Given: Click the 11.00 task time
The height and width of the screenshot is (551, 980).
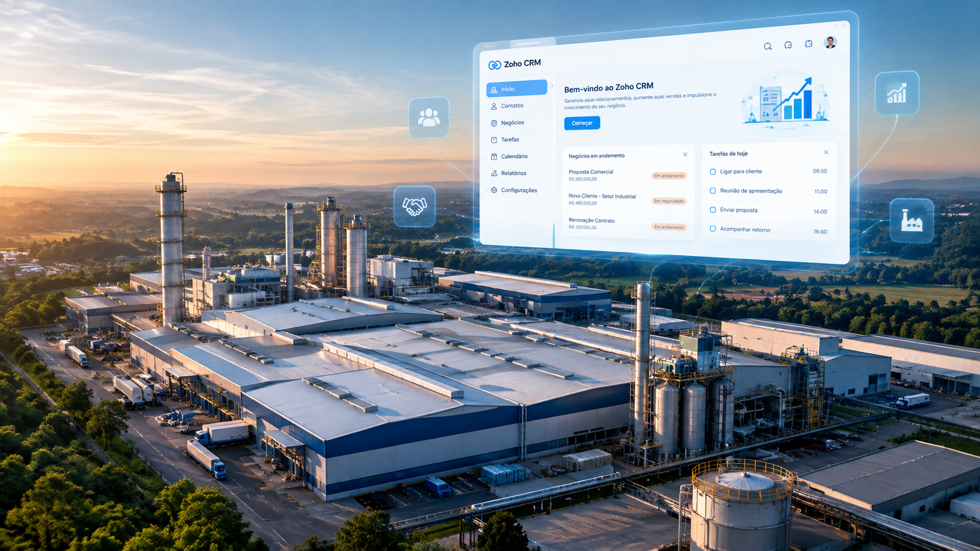Looking at the screenshot, I should point(821,192).
